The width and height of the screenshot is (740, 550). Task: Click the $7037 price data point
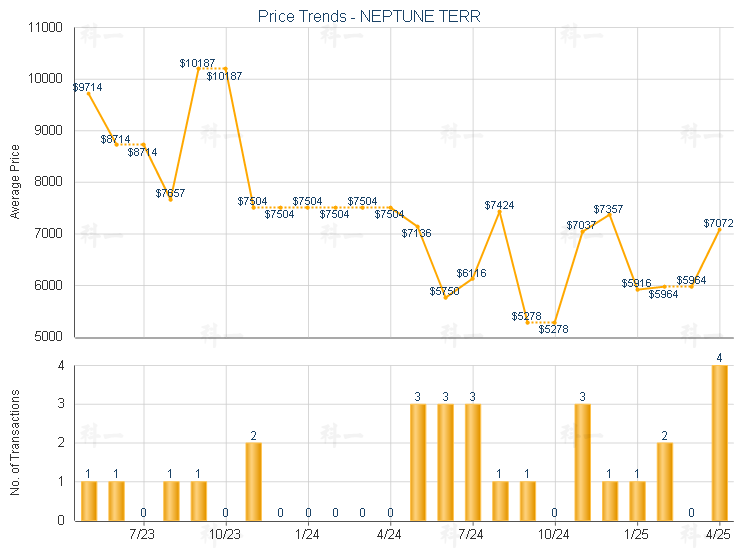pyautogui.click(x=582, y=231)
